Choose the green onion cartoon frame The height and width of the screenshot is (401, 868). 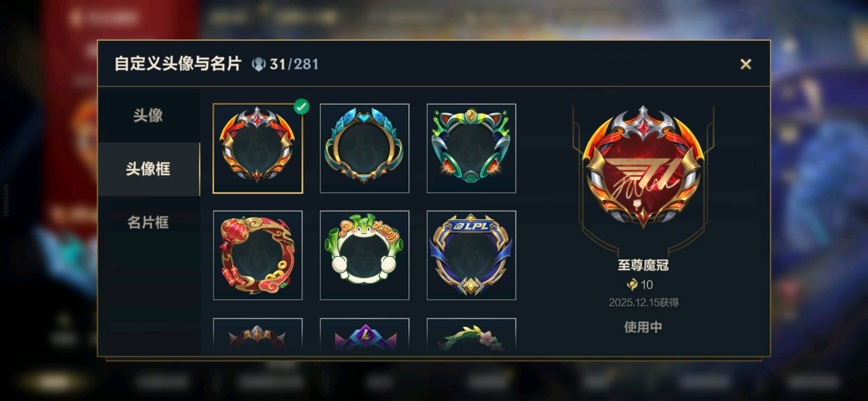(x=365, y=255)
